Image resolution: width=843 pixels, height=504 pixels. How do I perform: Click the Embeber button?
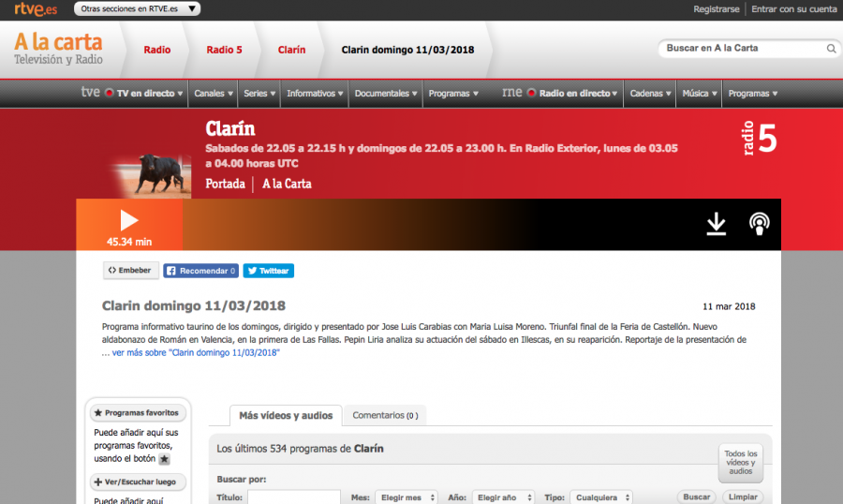[x=130, y=271]
